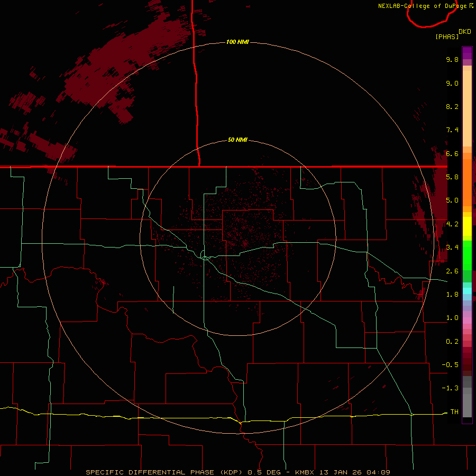
Task: Click the 1.0 color scale value
Action: 452,318
